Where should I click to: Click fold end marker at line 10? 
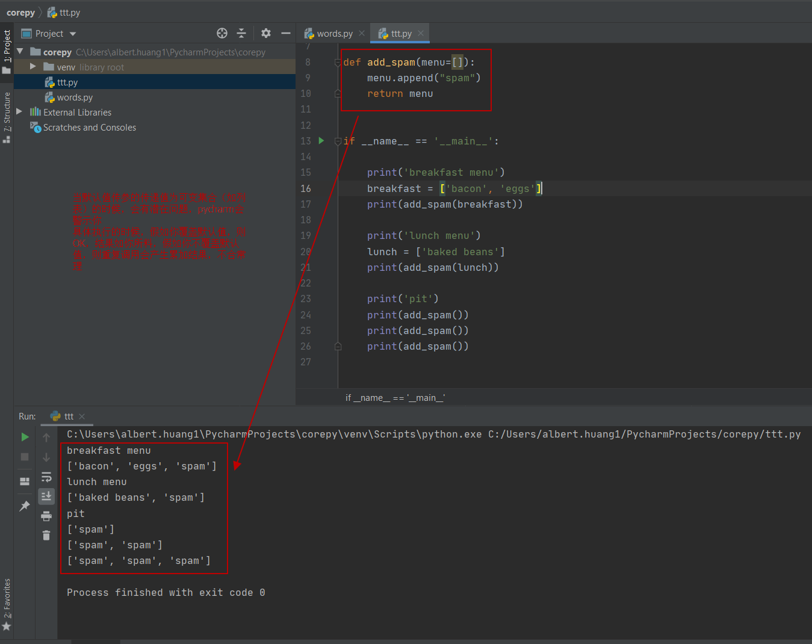click(x=338, y=93)
